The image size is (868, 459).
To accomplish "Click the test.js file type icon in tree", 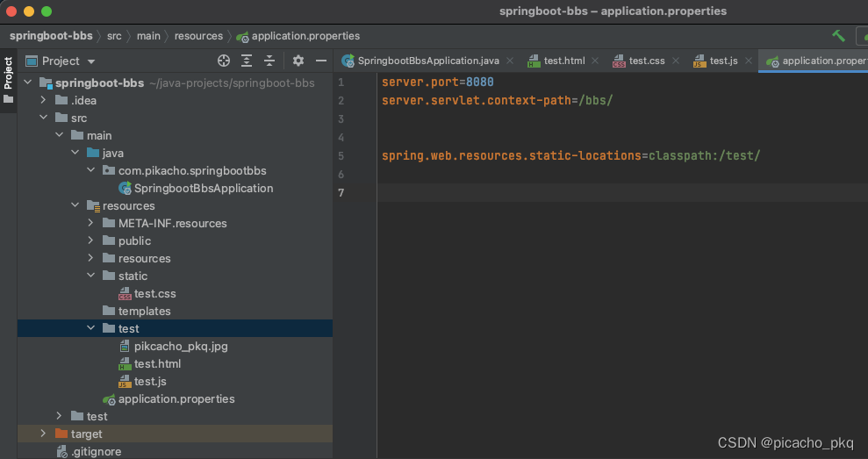I will coord(126,382).
